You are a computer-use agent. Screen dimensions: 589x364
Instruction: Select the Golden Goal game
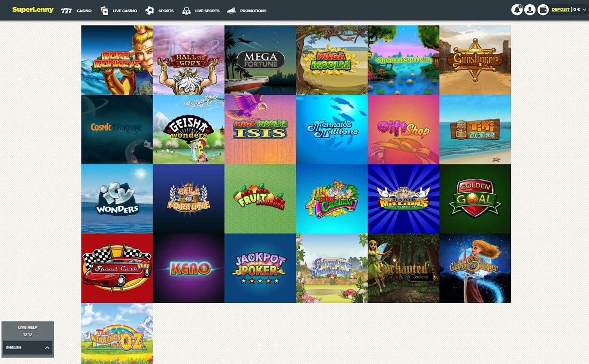475,199
